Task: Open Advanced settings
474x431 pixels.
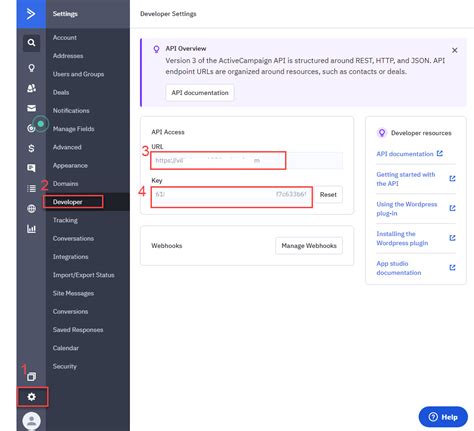Action: click(x=67, y=147)
